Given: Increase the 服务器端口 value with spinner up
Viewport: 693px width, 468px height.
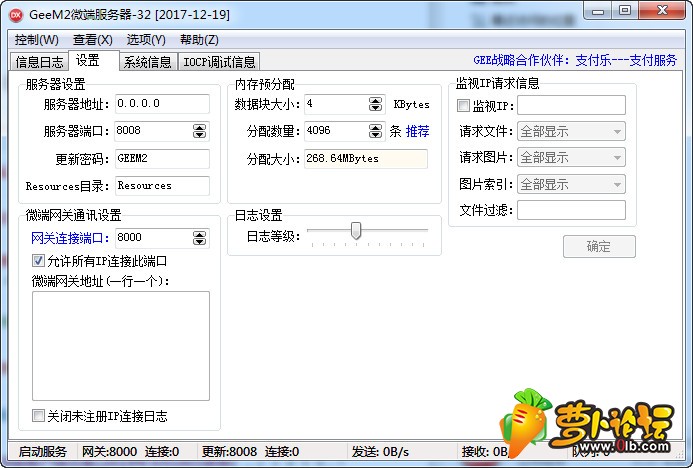Looking at the screenshot, I should click(x=200, y=127).
